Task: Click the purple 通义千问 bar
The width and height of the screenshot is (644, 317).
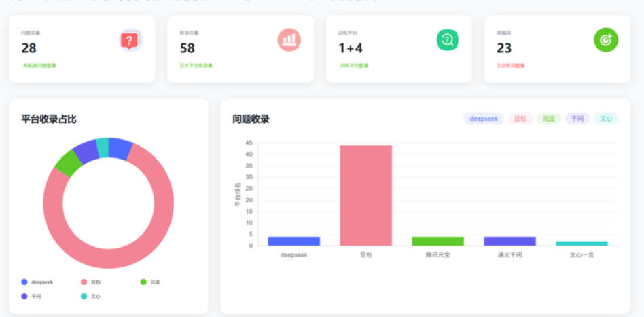Action: (509, 242)
